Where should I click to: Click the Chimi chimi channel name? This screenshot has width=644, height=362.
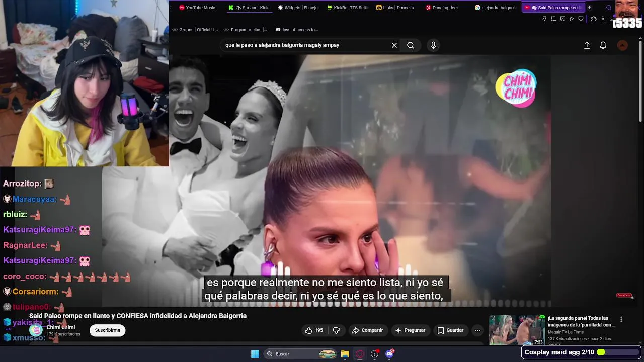(61, 327)
